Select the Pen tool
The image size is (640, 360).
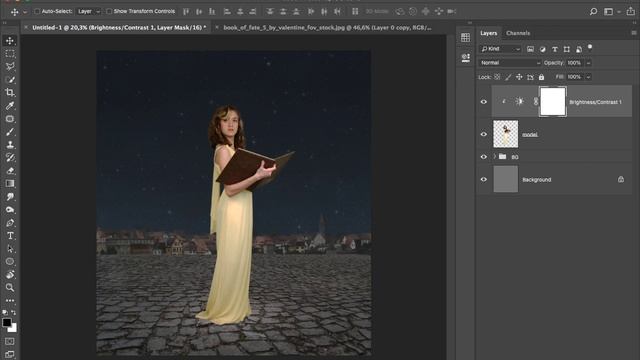point(10,223)
